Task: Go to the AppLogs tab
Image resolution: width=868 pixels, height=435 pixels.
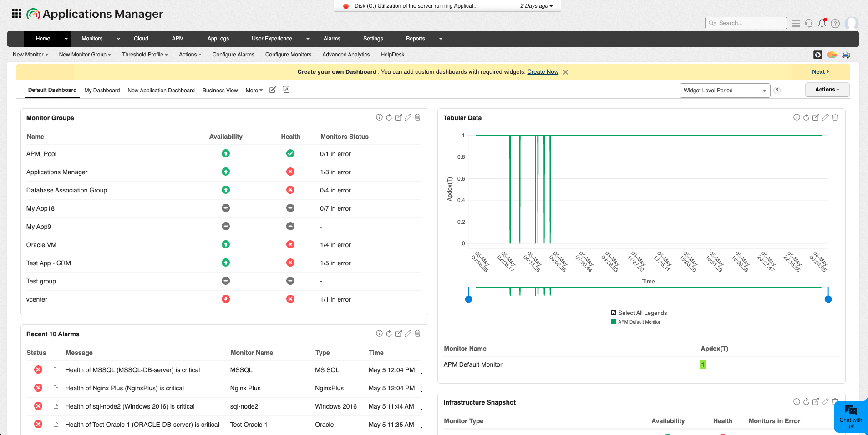Action: tap(218, 39)
